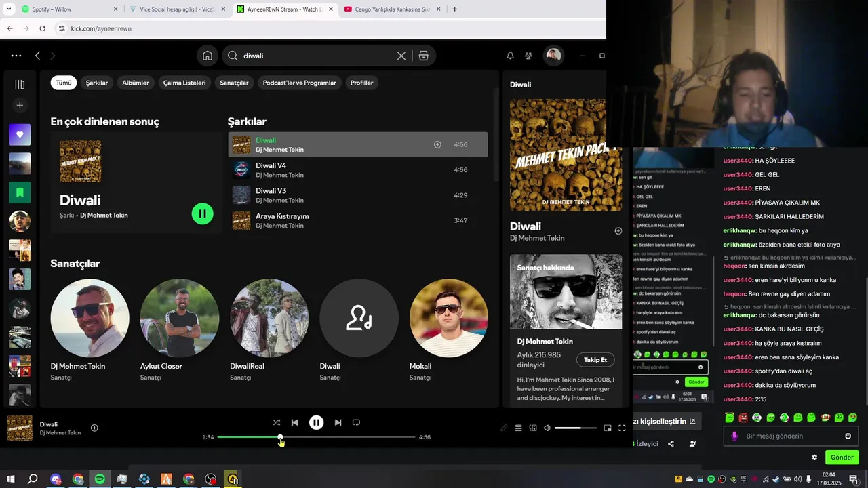Open the Şarkılar section heading
Screen dimensions: 868x488
[247, 121]
